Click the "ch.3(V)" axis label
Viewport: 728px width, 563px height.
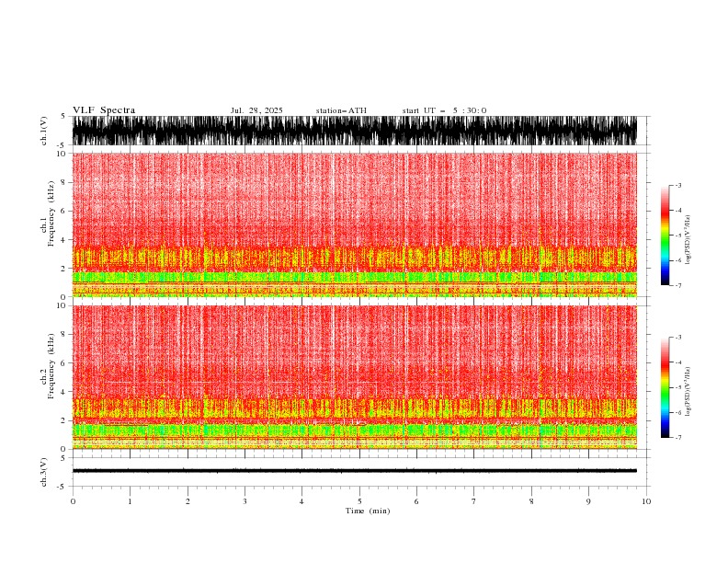click(x=43, y=472)
